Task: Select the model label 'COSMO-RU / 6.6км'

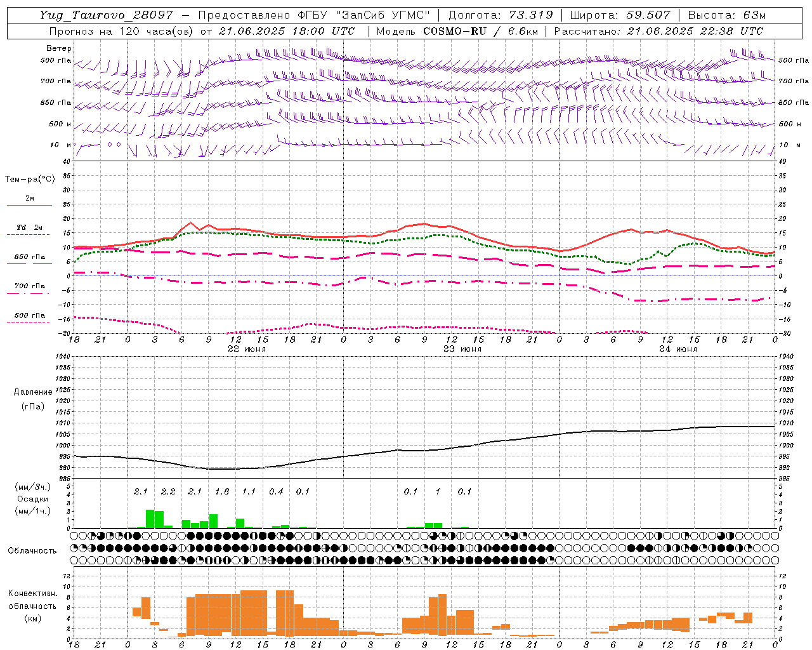Action: 480,31
